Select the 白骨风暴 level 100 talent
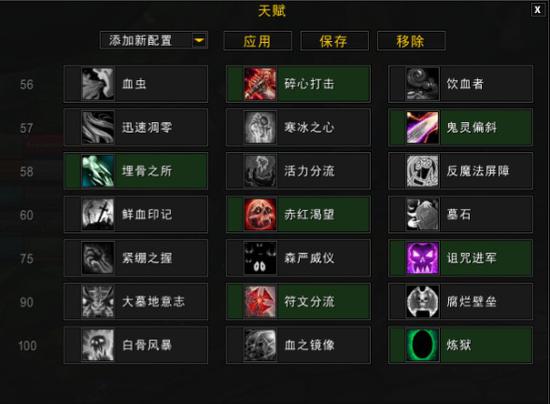Image resolution: width=550 pixels, height=404 pixels. click(x=136, y=345)
